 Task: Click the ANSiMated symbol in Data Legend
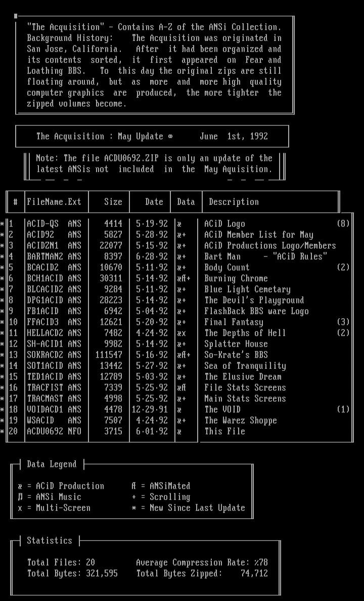pyautogui.click(x=133, y=486)
